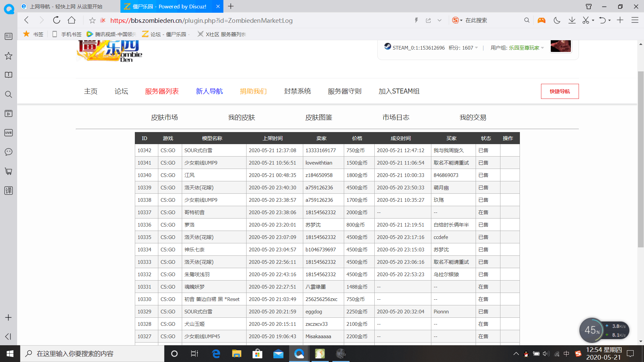The width and height of the screenshot is (644, 362).
Task: Open the 皮肤市场 tab
Action: (164, 117)
